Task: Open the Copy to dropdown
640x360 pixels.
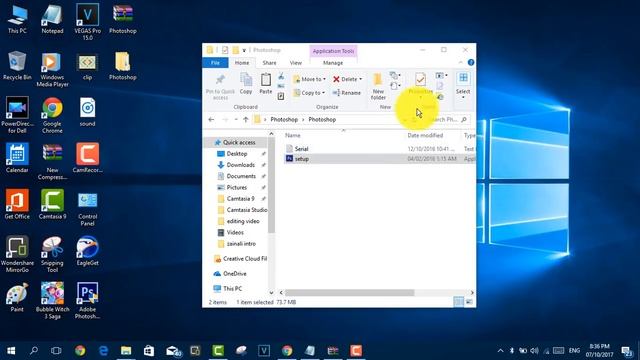Action: pos(309,93)
